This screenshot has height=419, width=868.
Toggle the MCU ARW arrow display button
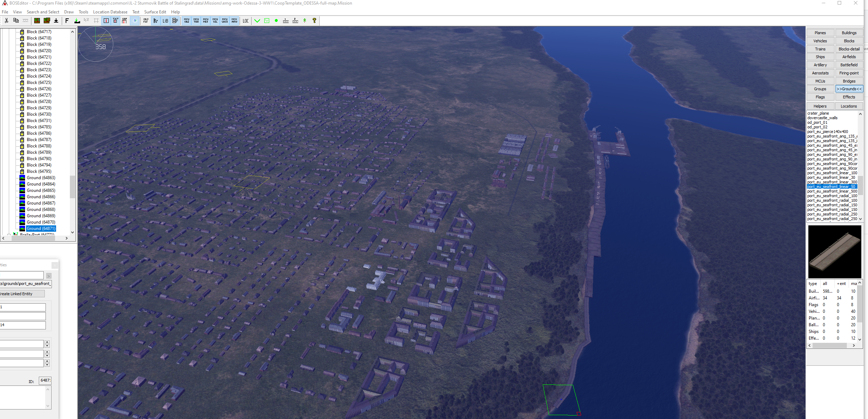(x=234, y=20)
